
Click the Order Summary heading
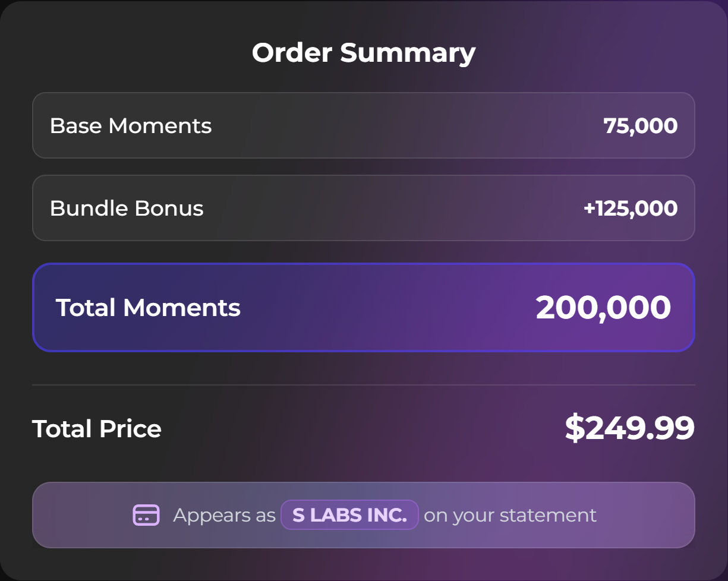tap(364, 53)
